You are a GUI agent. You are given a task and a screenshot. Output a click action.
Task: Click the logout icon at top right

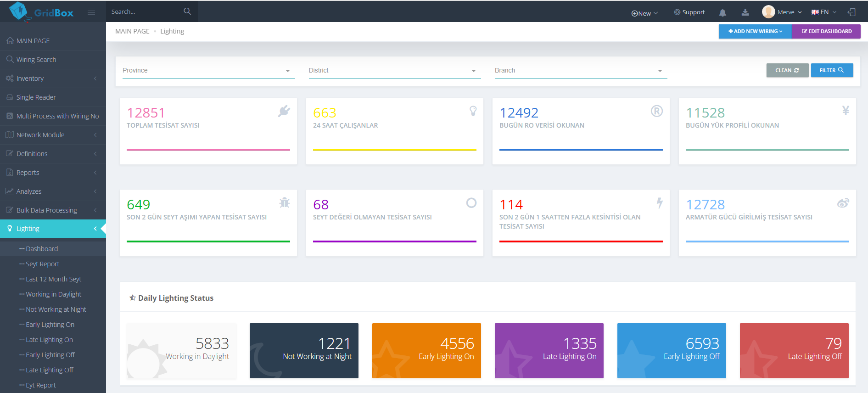coord(851,12)
